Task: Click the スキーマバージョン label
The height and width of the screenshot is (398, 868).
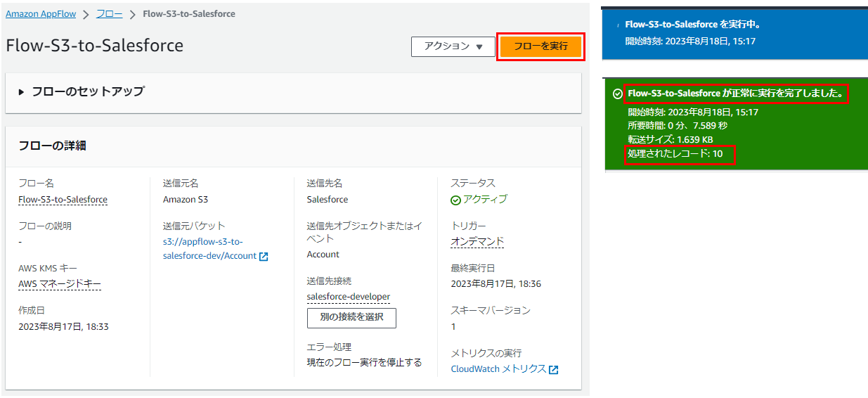Action: coord(491,309)
